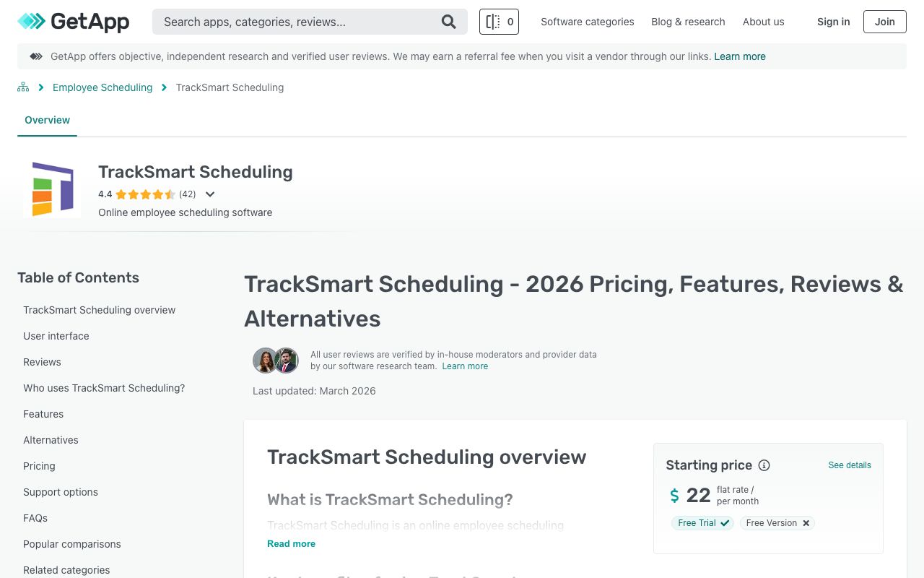The image size is (924, 578).
Task: Expand overview with Read more
Action: 291,543
